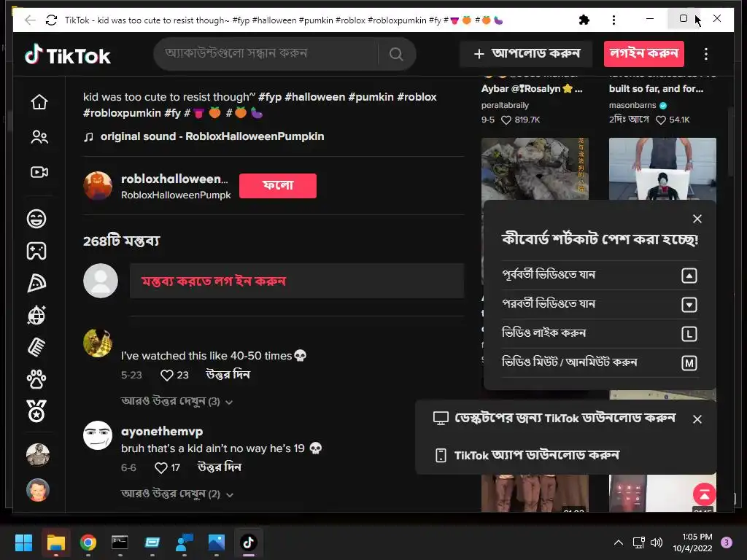This screenshot has width=747, height=560.
Task: Select the Food pizza category icon
Action: coord(36,283)
